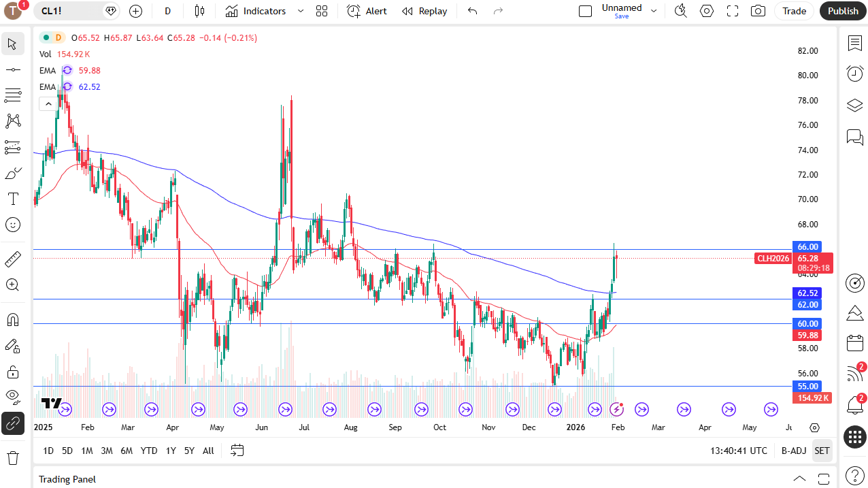Start bar Replay mode
Screen dimensions: 868x488
pos(424,11)
